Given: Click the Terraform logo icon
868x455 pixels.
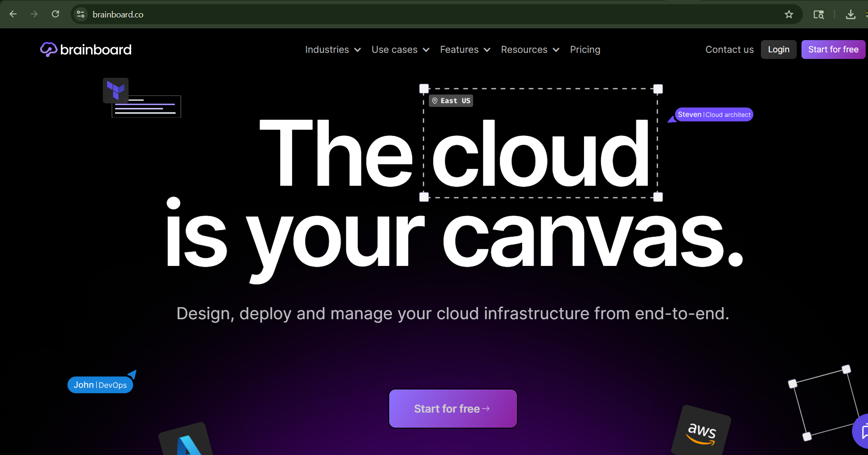Looking at the screenshot, I should (x=115, y=90).
